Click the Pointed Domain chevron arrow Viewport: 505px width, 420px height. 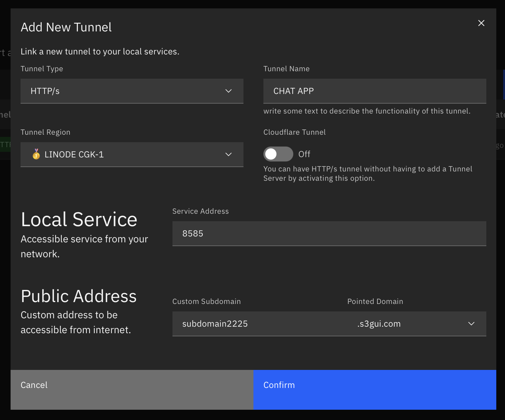pos(471,324)
